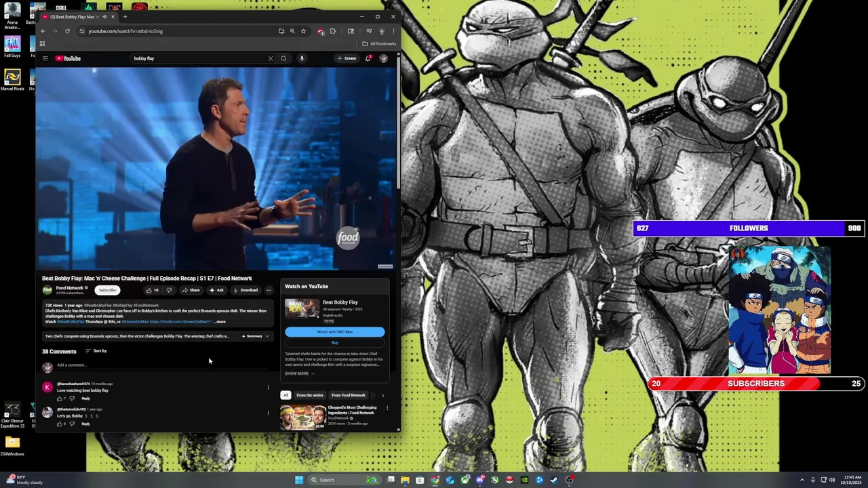Image resolution: width=868 pixels, height=488 pixels.
Task: Open the YouTube account avatar menu
Action: [x=383, y=58]
